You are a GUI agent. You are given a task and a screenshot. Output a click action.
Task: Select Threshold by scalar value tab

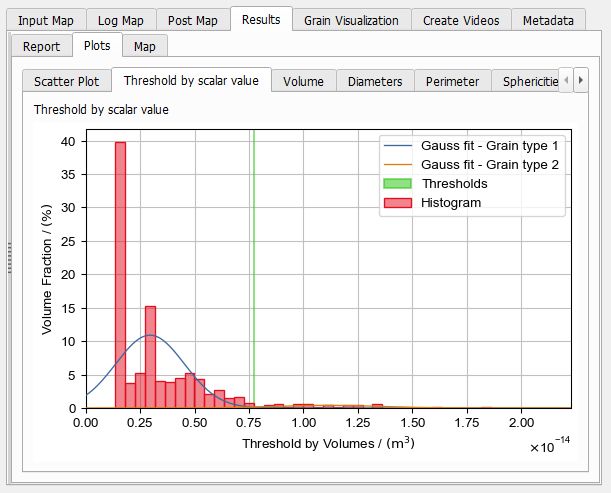[191, 80]
